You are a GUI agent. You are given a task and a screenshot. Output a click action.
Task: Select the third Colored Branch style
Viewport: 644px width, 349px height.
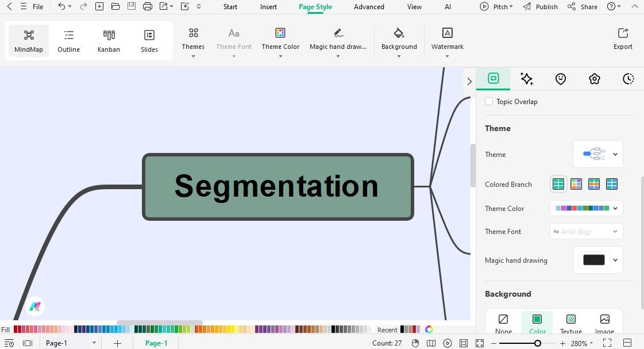point(594,184)
